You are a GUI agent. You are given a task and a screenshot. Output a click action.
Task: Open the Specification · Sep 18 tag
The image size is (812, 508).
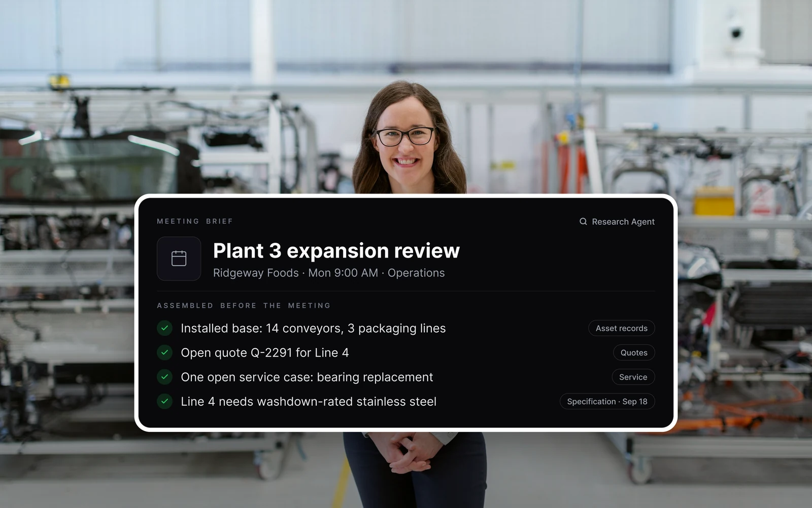tap(607, 401)
